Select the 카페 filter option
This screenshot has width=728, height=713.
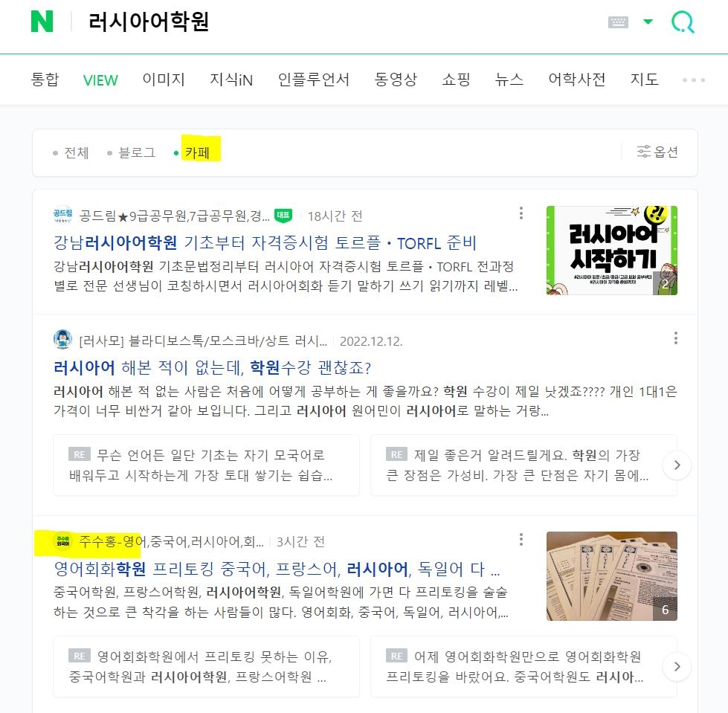click(x=192, y=152)
